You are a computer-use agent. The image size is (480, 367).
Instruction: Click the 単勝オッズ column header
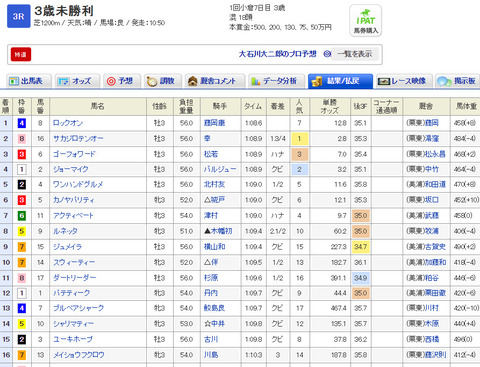pos(330,106)
